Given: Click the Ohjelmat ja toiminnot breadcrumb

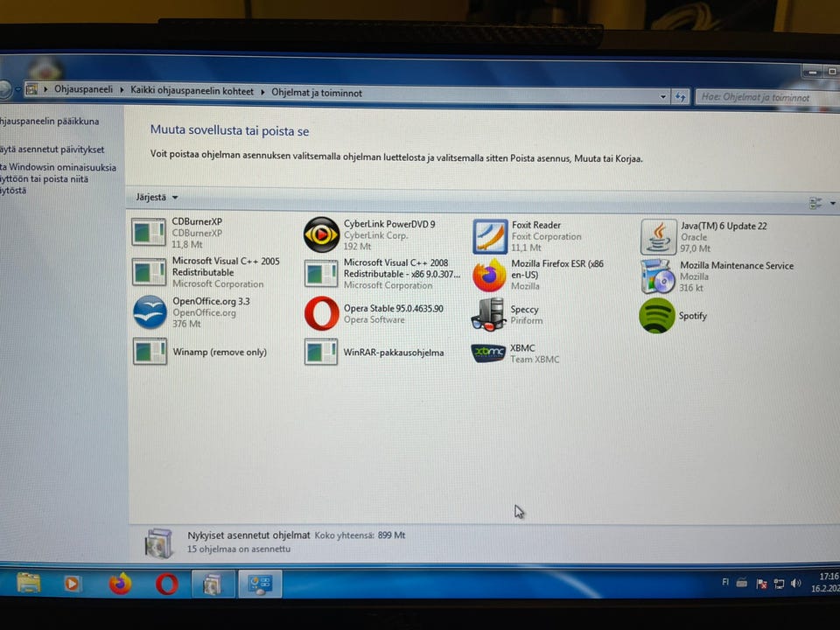Looking at the screenshot, I should click(x=317, y=93).
